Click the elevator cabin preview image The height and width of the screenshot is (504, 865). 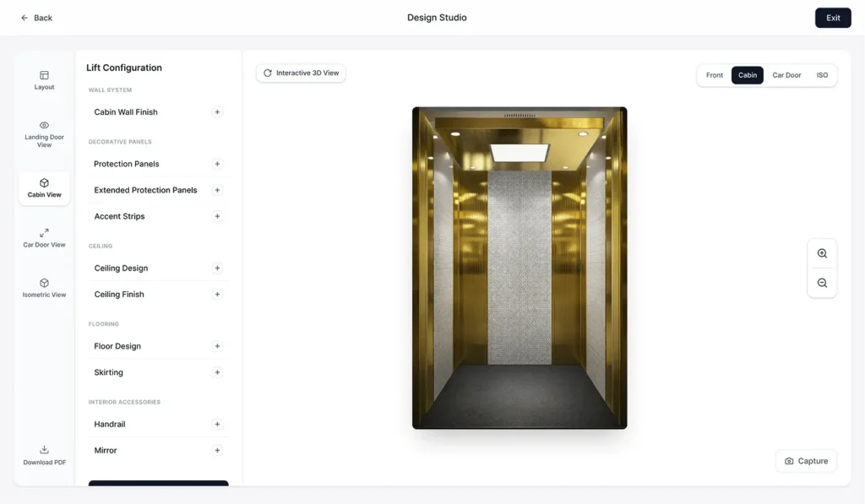(520, 268)
